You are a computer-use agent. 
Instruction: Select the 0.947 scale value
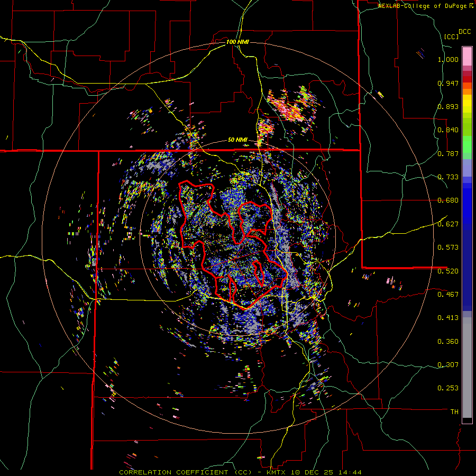pos(448,83)
